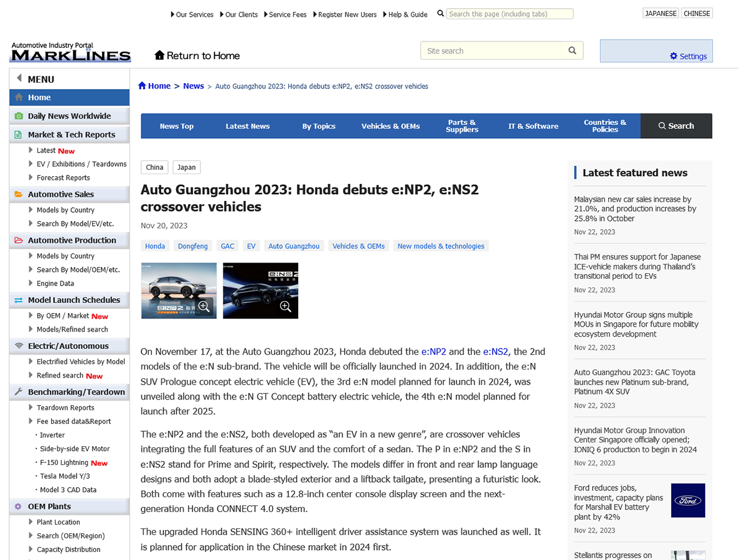Click the News breadcrumb link
Image resolution: width=747 pixels, height=560 pixels.
point(194,86)
